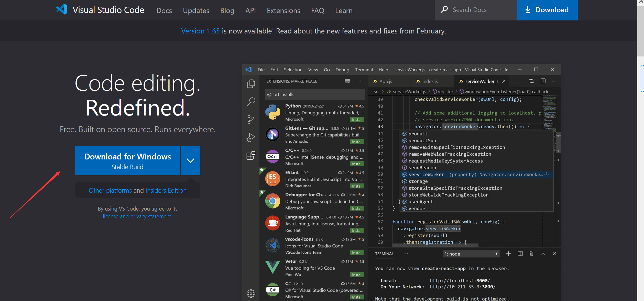Click the Source Control icon in sidebar
This screenshot has width=644, height=301.
(251, 119)
